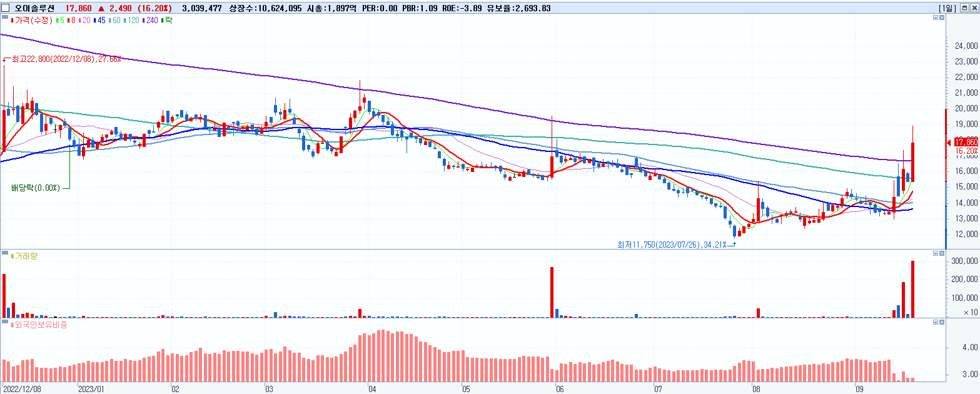Click the 07 month marker on axis
The image size is (980, 394).
(x=658, y=388)
